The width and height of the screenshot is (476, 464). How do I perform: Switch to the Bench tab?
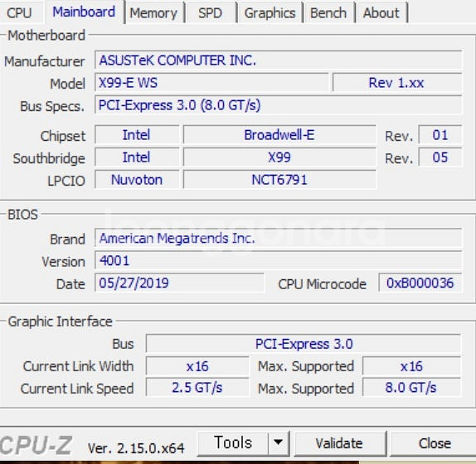pos(328,13)
